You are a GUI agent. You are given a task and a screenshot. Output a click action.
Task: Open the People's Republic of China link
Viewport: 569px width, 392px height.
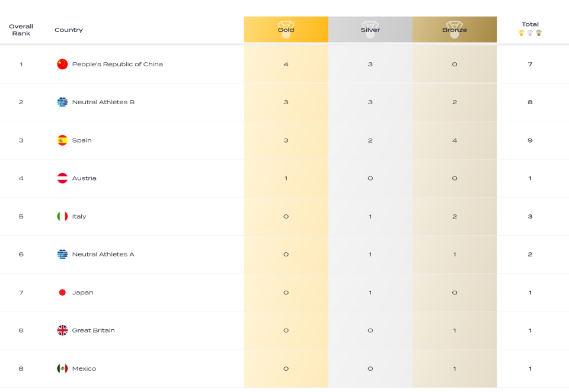[117, 64]
